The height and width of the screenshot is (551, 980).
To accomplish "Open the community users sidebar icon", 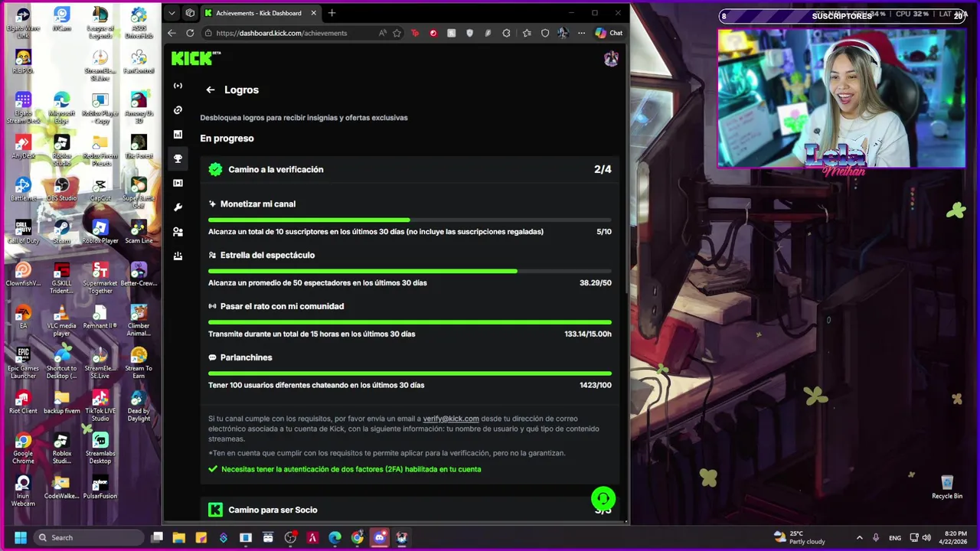I will pos(178,232).
